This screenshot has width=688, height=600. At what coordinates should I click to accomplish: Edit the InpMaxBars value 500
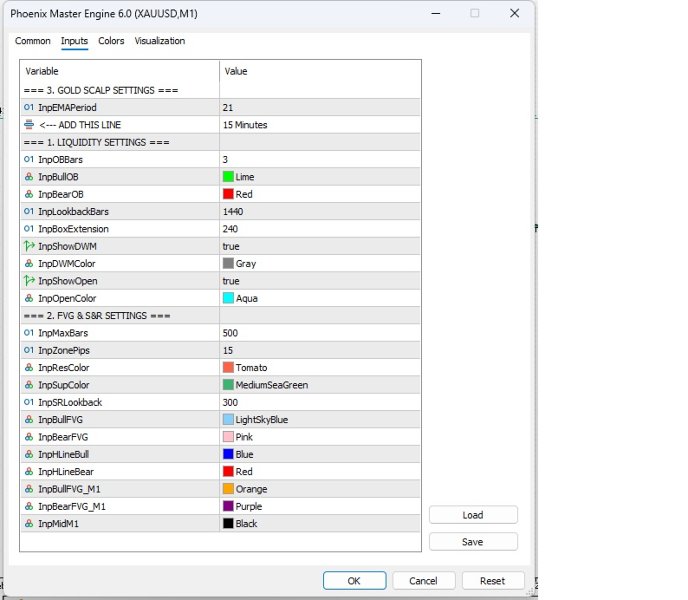point(230,333)
